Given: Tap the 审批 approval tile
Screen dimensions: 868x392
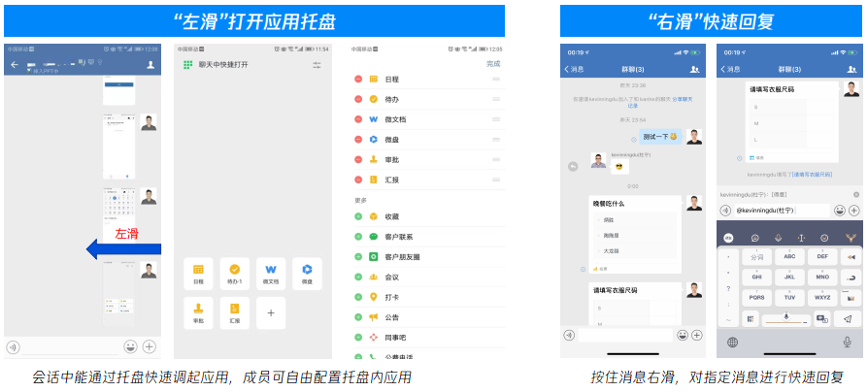Looking at the screenshot, I should (x=198, y=311).
